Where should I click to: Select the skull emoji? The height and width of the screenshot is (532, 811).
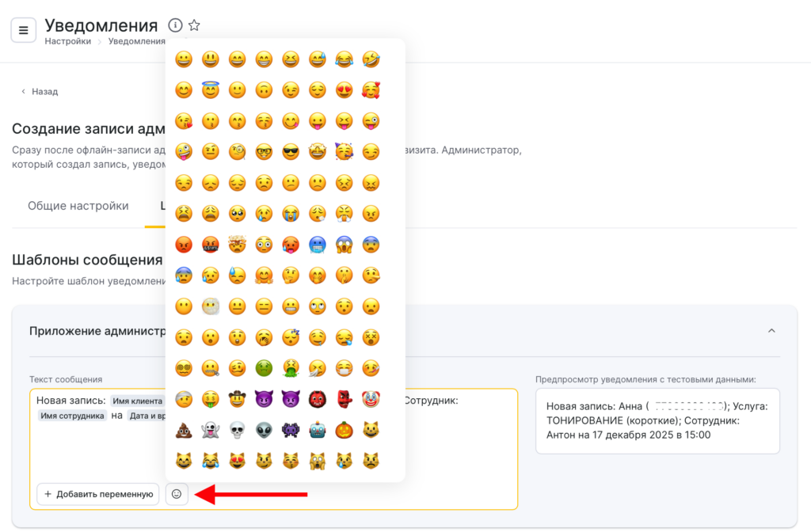[238, 430]
